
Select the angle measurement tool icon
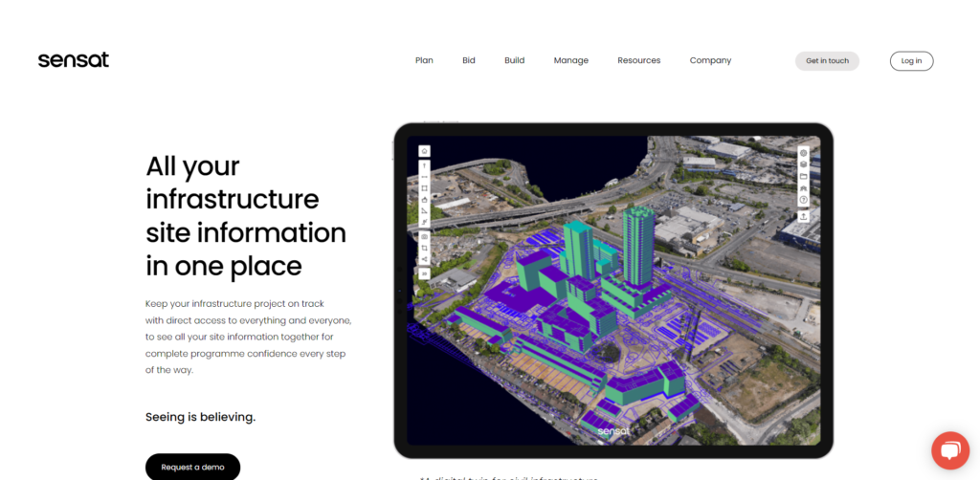click(424, 211)
